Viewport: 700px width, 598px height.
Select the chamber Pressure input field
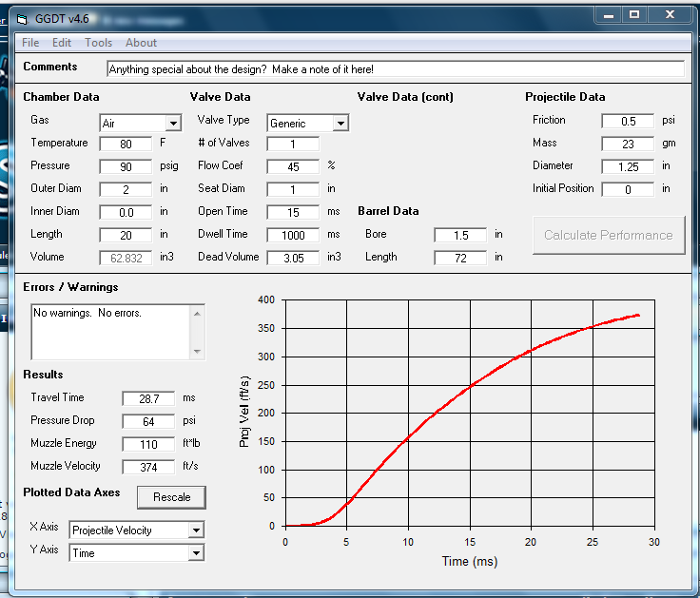[x=126, y=166]
